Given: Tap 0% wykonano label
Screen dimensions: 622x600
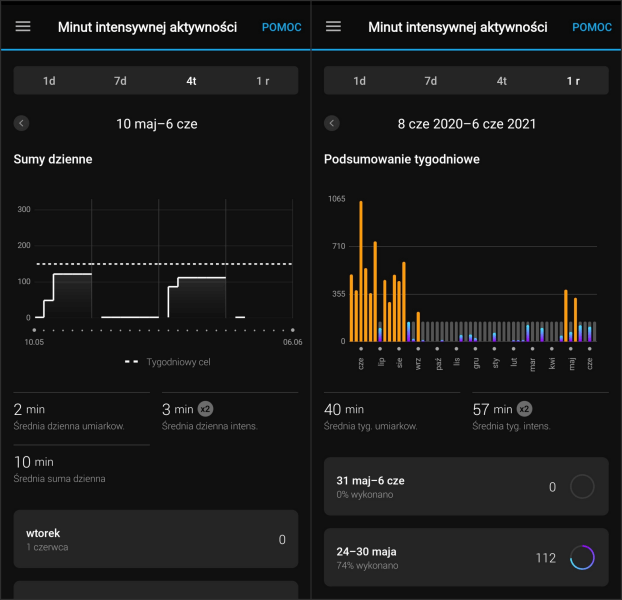Looking at the screenshot, I should tap(365, 495).
